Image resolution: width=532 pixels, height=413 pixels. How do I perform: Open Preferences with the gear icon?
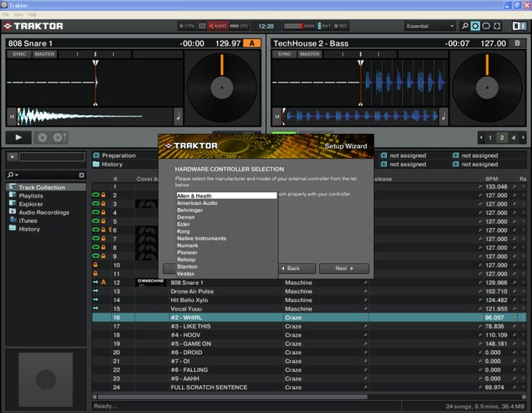pyautogui.click(x=476, y=26)
